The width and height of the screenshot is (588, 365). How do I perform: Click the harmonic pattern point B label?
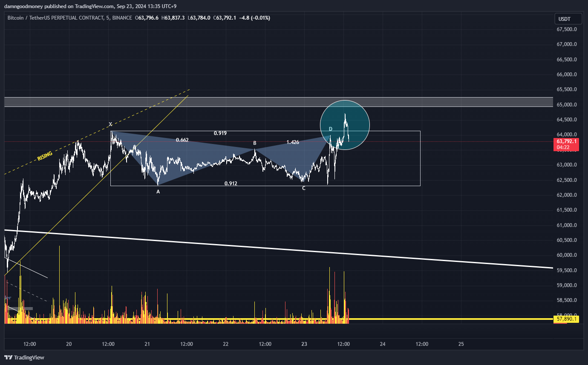(255, 143)
